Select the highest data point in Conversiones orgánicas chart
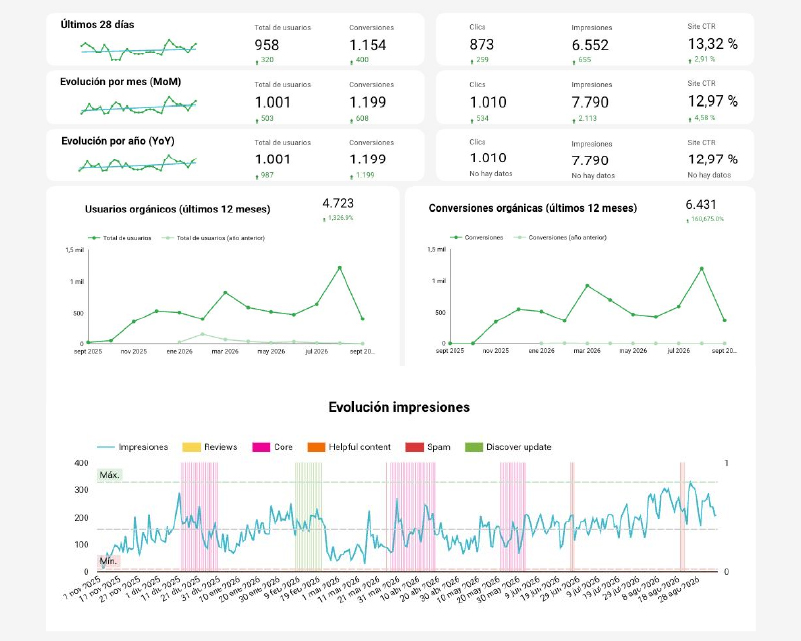This screenshot has width=801, height=641. click(702, 268)
